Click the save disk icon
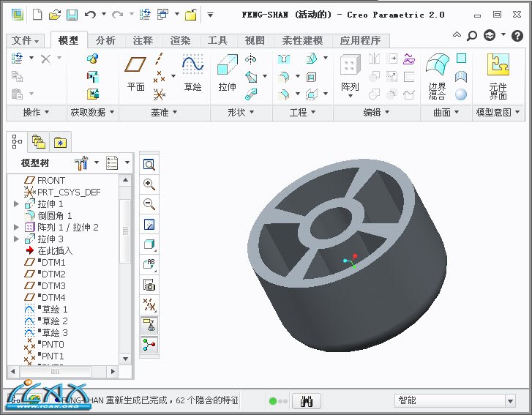Viewport: 532px width, 415px height. pyautogui.click(x=72, y=14)
